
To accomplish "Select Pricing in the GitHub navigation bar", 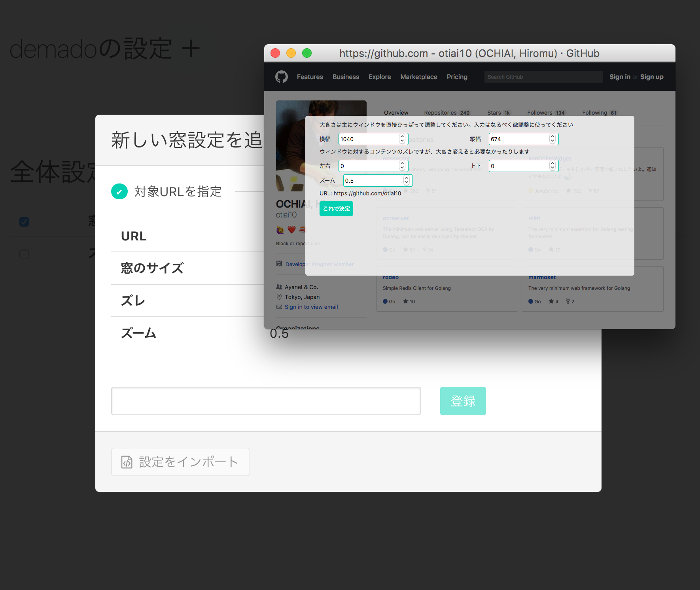I will pyautogui.click(x=457, y=77).
